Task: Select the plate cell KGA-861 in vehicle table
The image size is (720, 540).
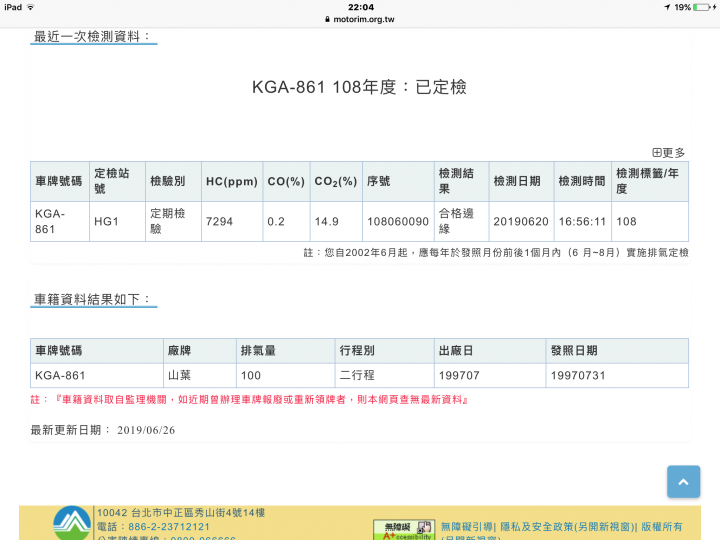Action: click(x=97, y=376)
